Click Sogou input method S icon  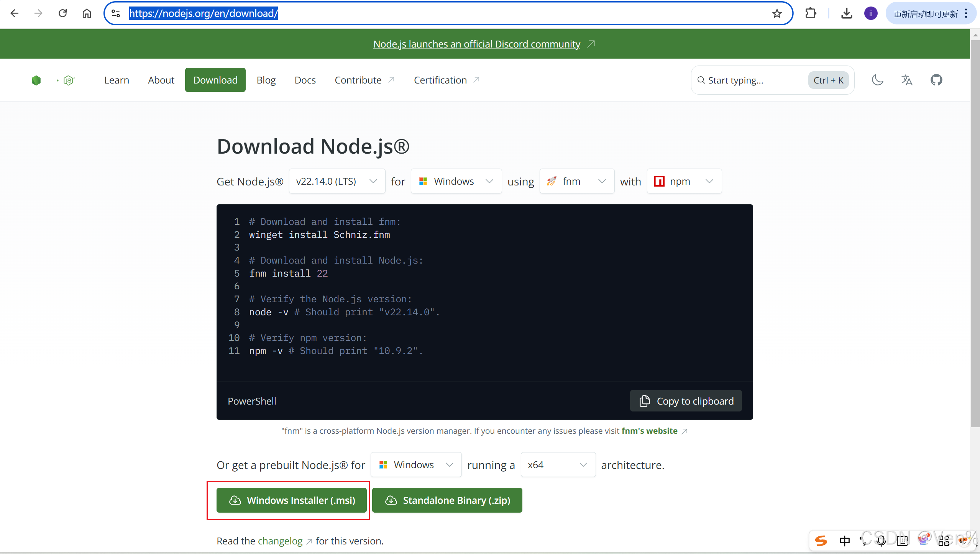pyautogui.click(x=821, y=541)
